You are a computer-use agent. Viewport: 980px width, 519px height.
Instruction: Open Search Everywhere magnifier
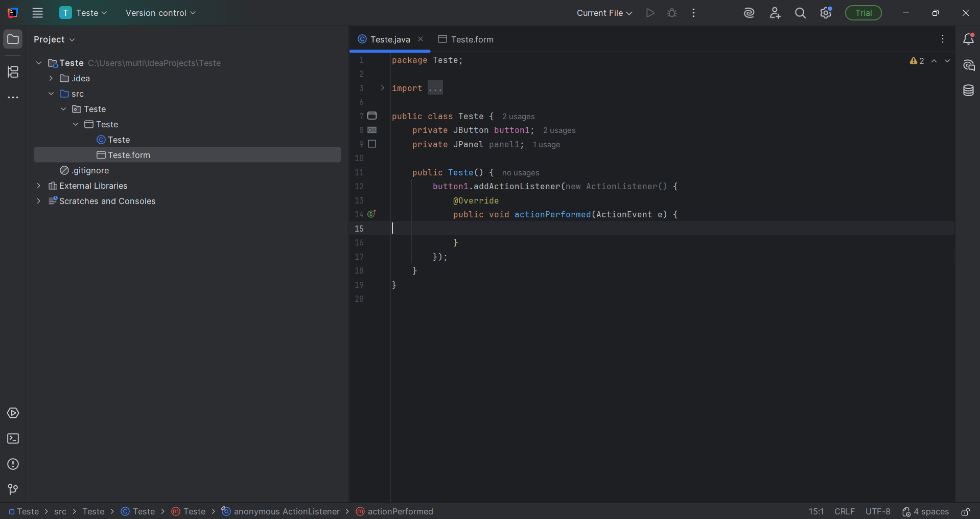[x=800, y=13]
